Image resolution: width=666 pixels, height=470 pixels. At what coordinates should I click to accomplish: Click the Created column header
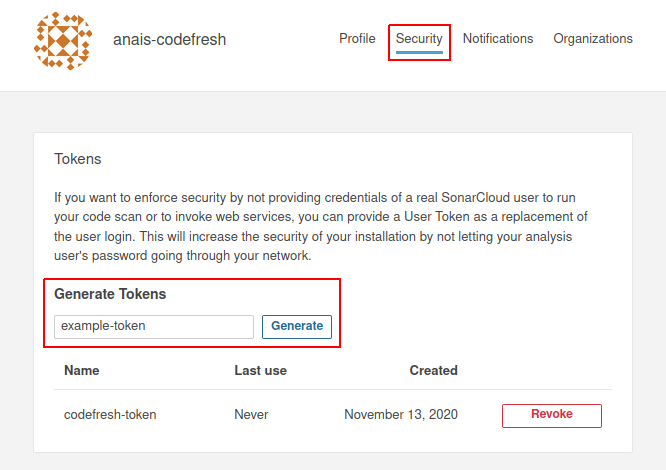point(433,370)
